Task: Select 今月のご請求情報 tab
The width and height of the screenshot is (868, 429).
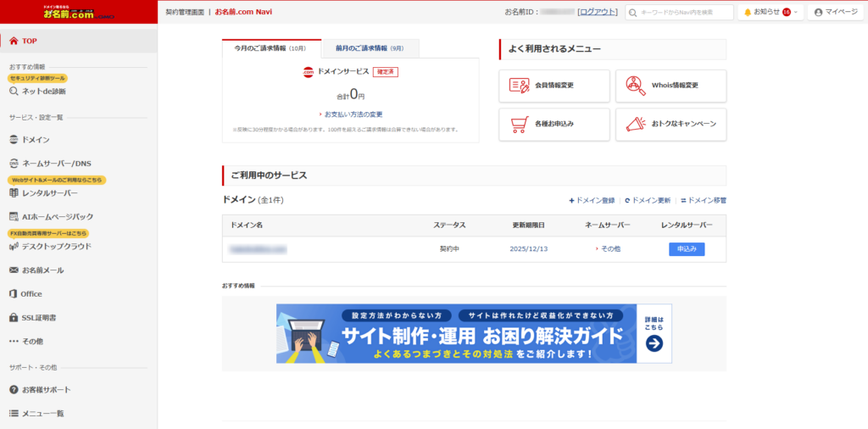Action: (x=271, y=48)
